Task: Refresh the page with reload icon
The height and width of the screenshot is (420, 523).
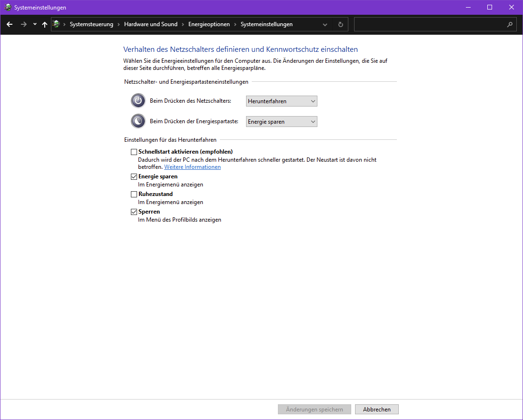Action: click(341, 24)
